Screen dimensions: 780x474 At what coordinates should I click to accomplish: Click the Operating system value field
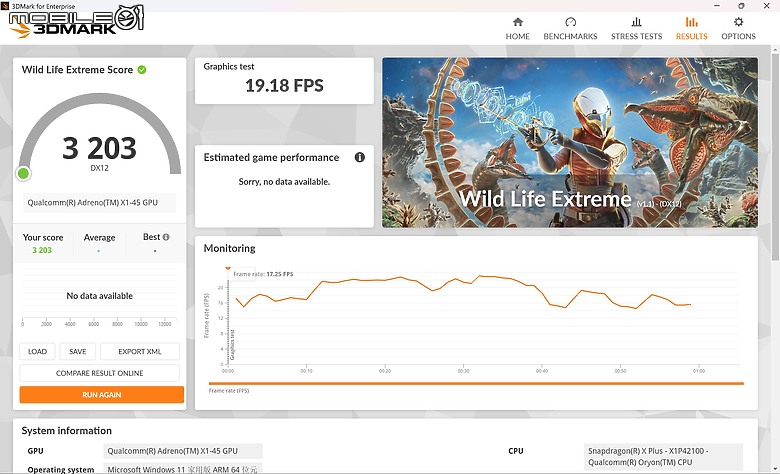183,468
